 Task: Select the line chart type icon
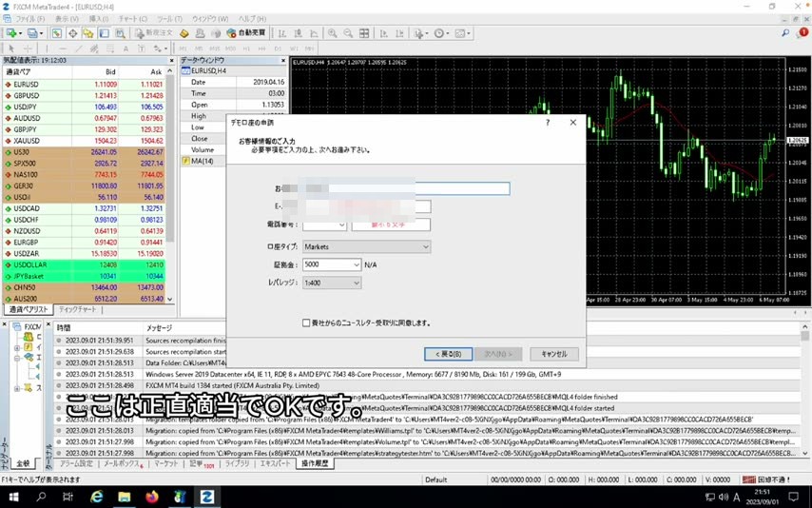315,33
